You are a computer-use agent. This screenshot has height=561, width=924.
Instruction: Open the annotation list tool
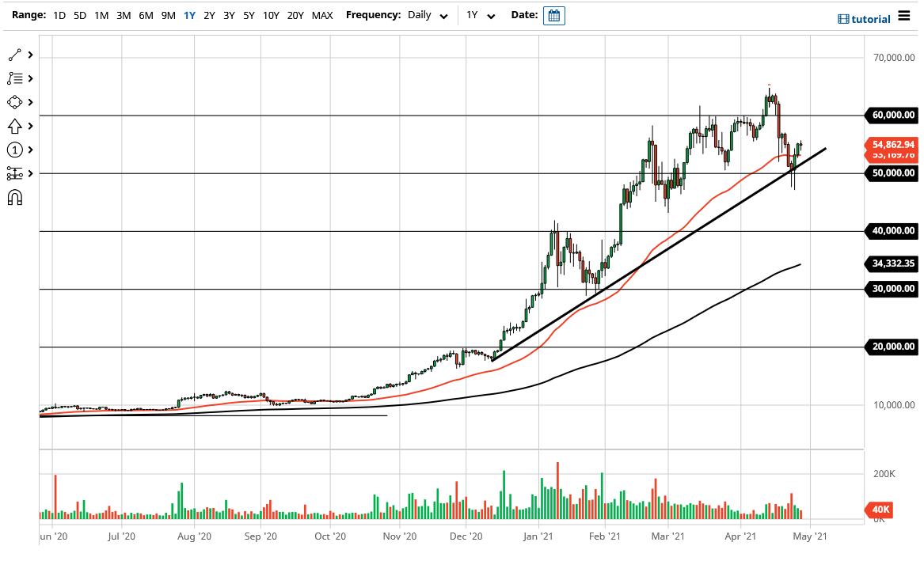point(16,78)
